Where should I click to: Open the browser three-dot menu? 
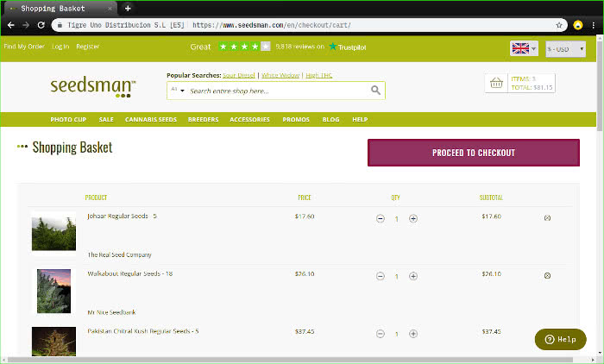tap(594, 25)
